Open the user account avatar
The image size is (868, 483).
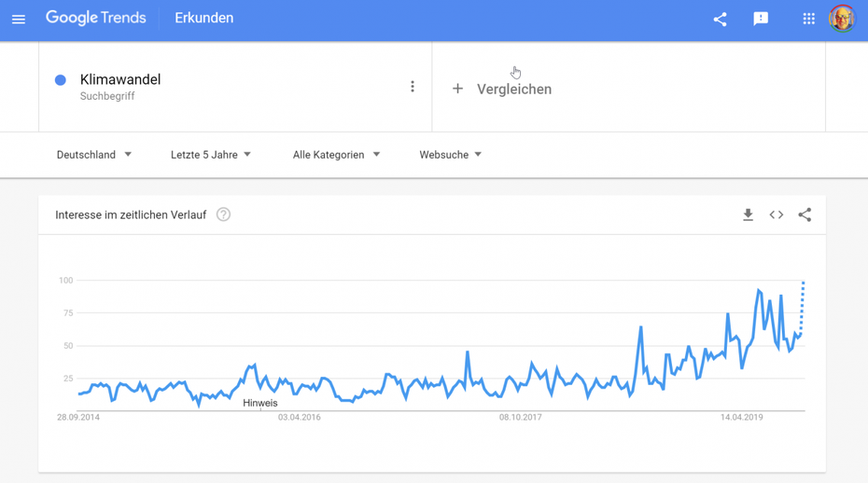pos(842,19)
